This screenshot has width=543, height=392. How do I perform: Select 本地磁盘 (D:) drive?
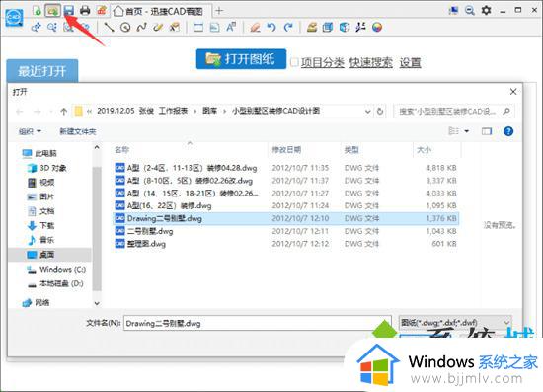click(x=55, y=283)
